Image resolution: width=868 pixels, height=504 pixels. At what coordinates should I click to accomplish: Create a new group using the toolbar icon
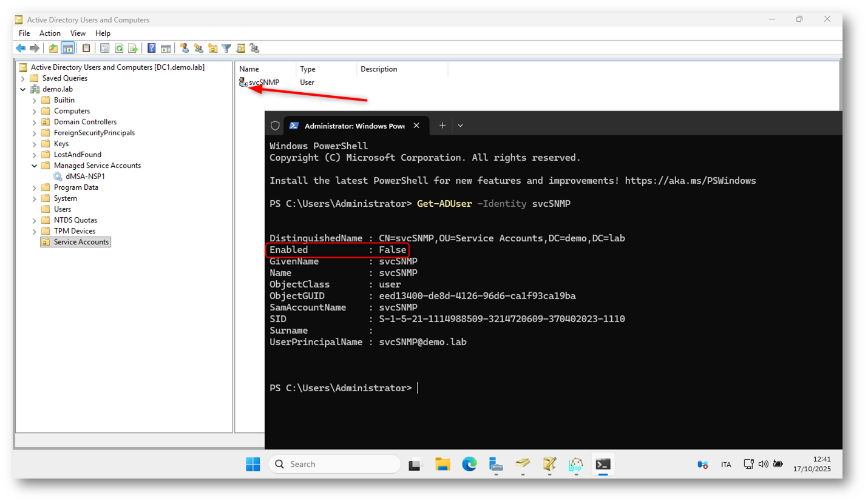(198, 48)
